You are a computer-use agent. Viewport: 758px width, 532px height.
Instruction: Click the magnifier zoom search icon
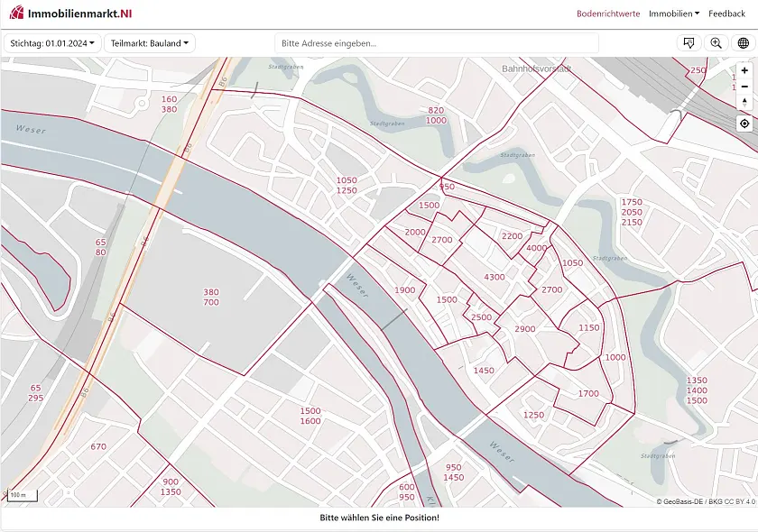pos(716,43)
